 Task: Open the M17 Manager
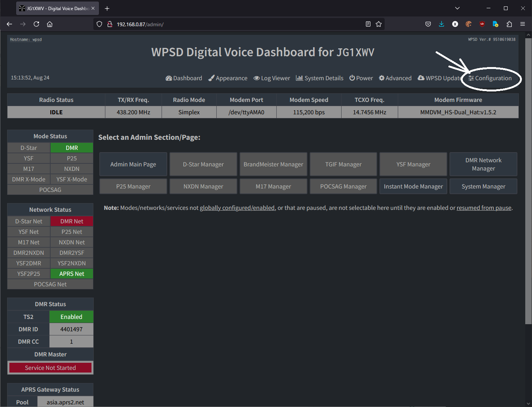[273, 186]
